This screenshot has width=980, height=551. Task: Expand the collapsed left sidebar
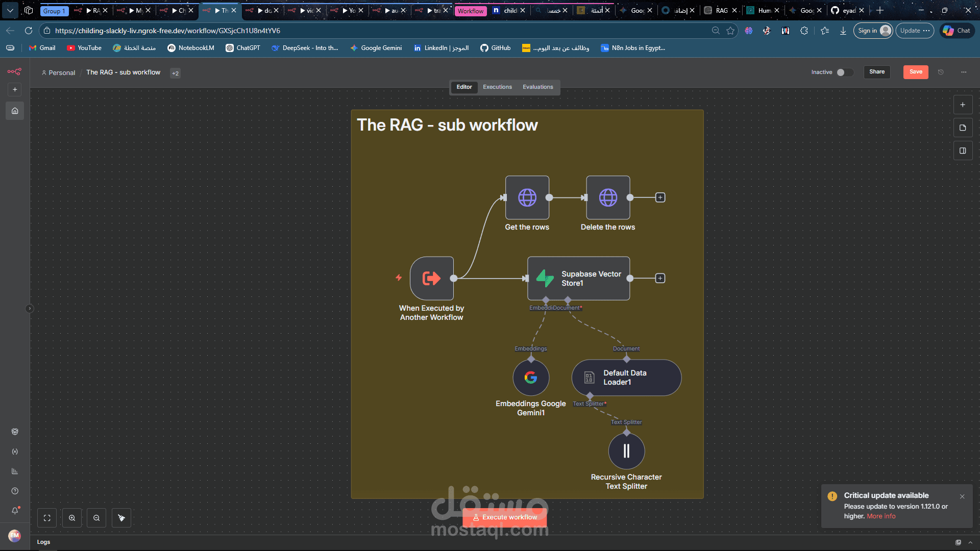[30, 308]
